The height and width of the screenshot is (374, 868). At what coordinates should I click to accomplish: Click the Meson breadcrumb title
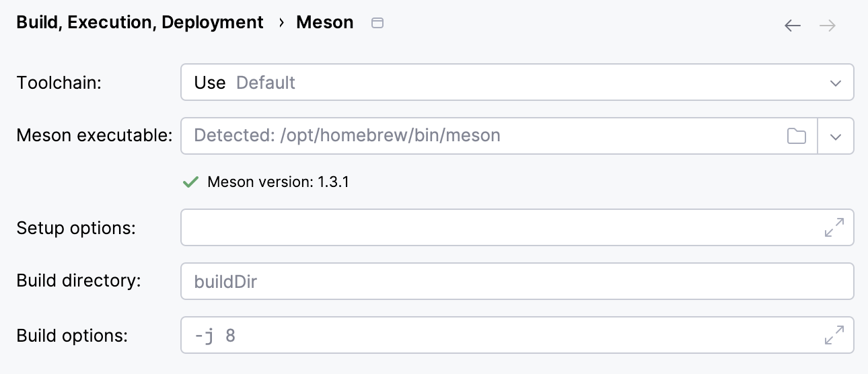325,22
